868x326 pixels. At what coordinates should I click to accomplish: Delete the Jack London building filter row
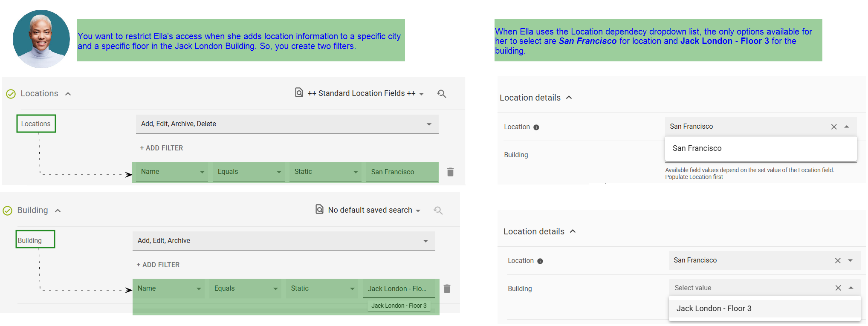click(x=447, y=288)
